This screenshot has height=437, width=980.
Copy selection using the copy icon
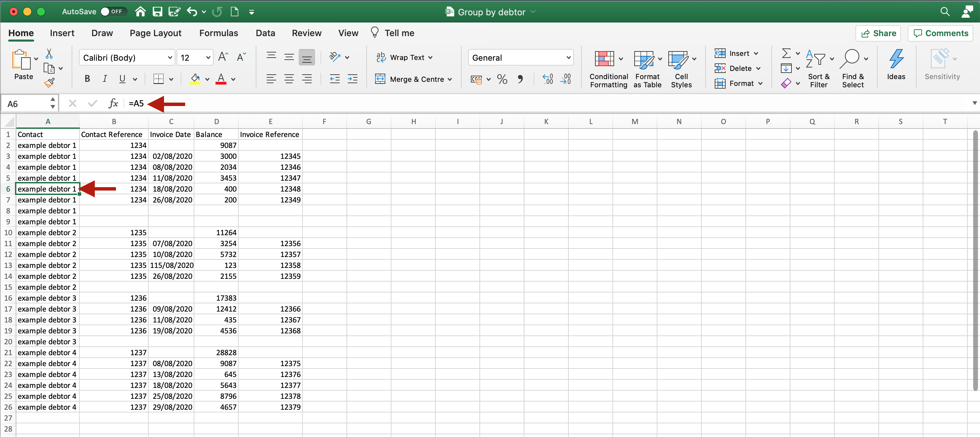coord(49,68)
